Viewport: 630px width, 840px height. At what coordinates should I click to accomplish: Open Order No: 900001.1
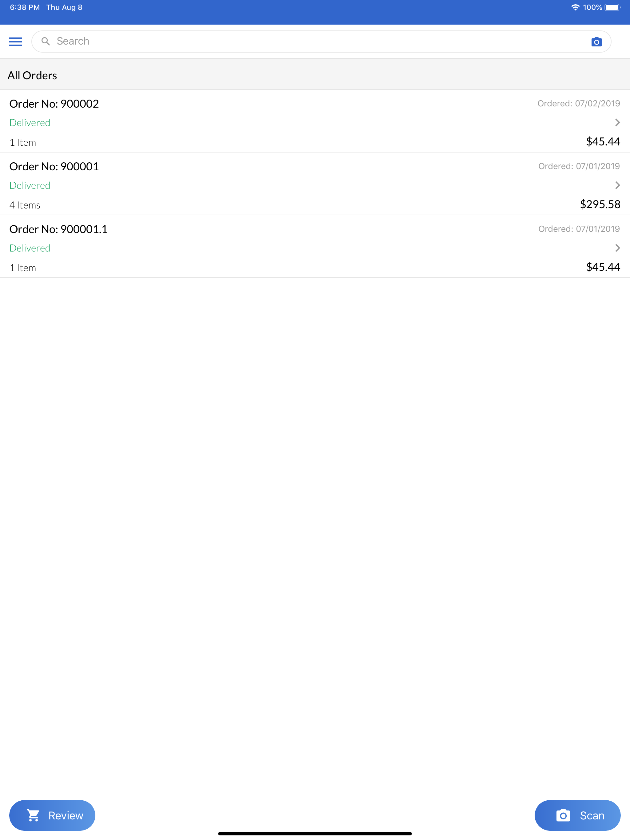coord(315,247)
